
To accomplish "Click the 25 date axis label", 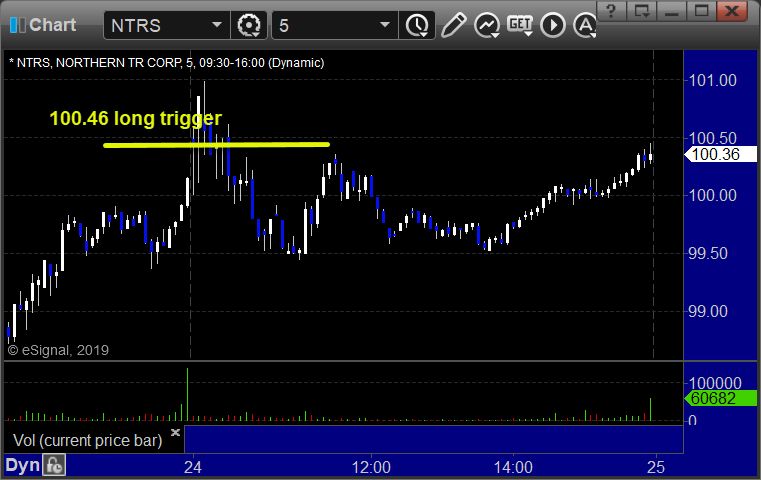I will pos(656,467).
